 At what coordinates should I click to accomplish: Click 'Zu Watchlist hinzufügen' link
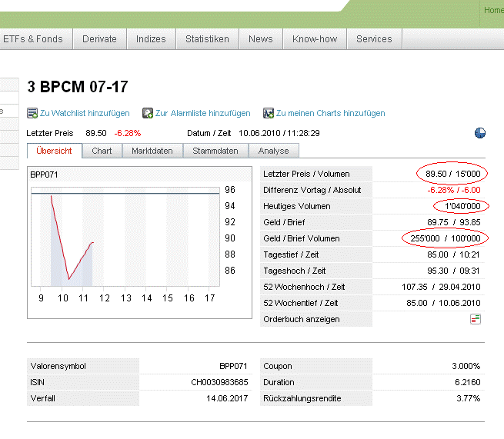[85, 113]
